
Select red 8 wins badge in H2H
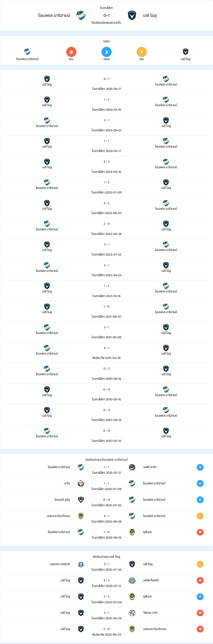pyautogui.click(x=71, y=52)
